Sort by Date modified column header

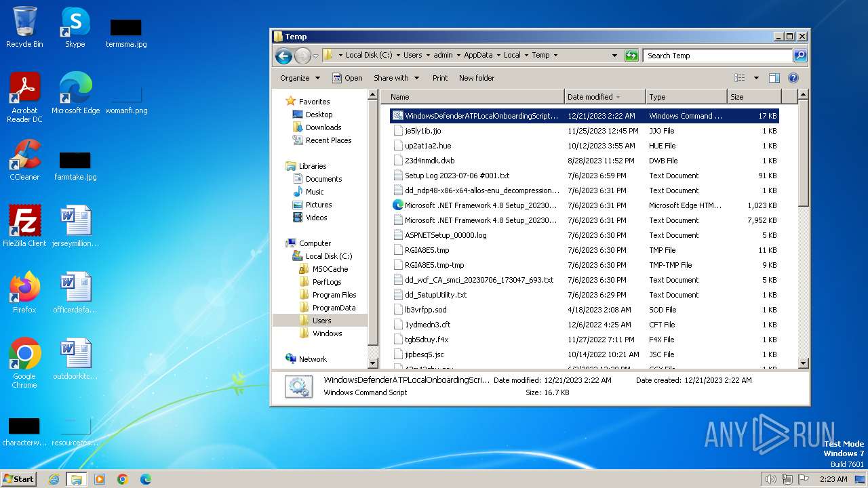pyautogui.click(x=605, y=97)
